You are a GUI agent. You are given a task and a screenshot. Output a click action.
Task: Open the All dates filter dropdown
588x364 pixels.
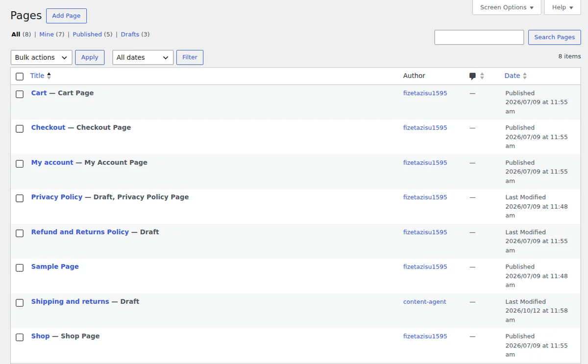click(143, 57)
